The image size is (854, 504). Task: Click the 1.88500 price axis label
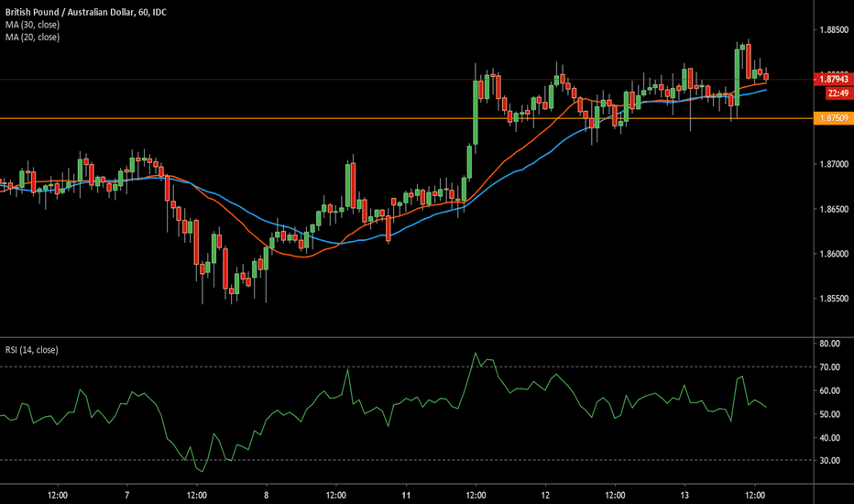click(x=834, y=30)
